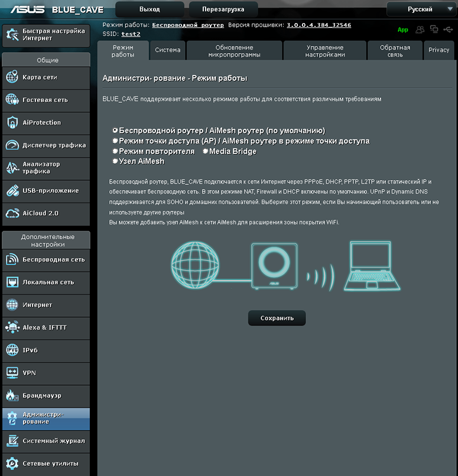This screenshot has height=476, width=458.
Task: Click the Alexa & IFTTT icon
Action: click(x=12, y=327)
